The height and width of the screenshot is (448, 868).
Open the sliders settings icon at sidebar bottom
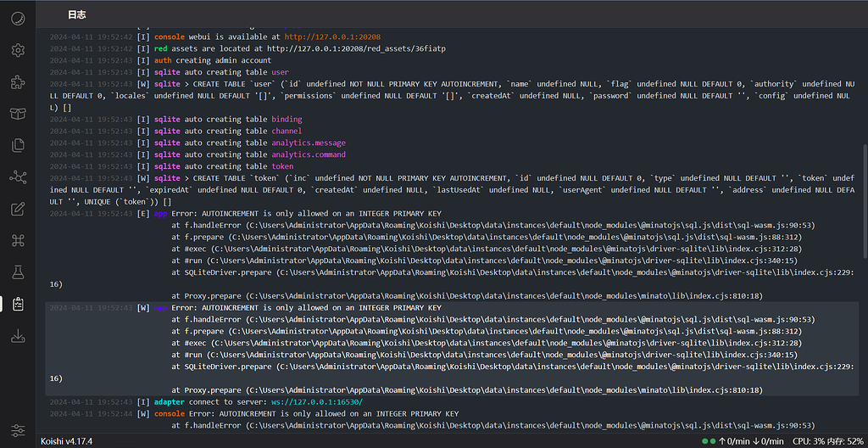tap(19, 429)
